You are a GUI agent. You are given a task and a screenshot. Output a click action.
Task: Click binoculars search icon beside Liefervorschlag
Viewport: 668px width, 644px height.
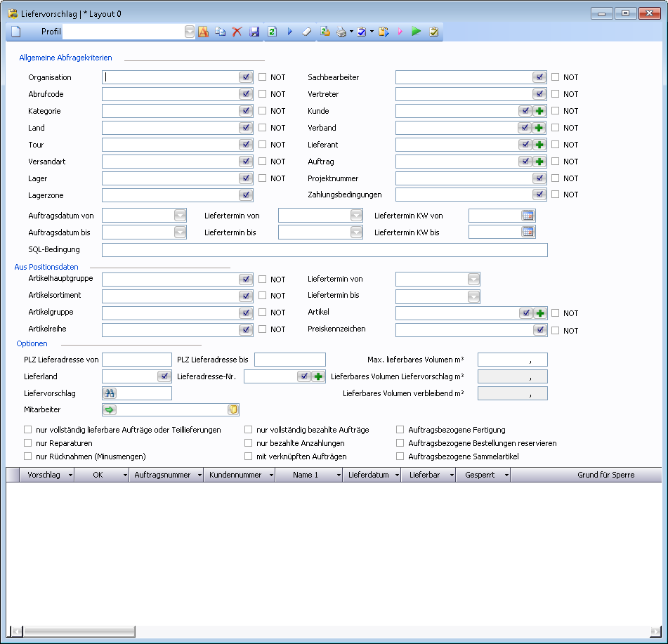point(110,393)
